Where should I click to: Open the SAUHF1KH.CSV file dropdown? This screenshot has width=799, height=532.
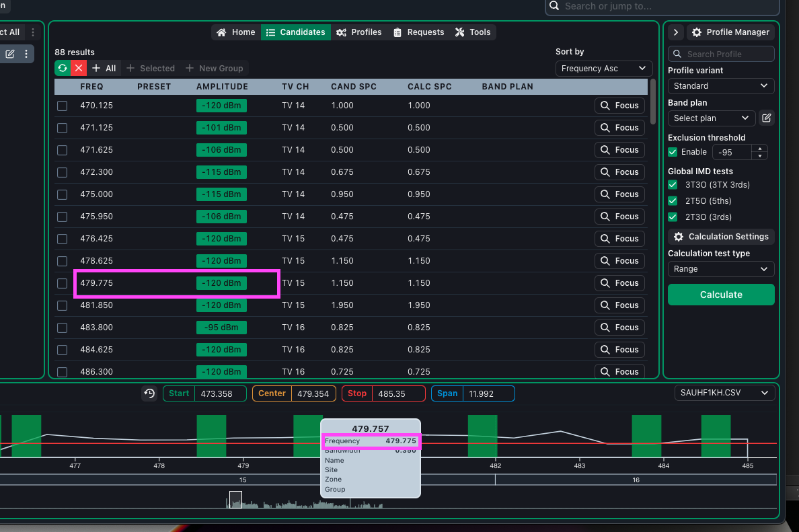pyautogui.click(x=724, y=393)
